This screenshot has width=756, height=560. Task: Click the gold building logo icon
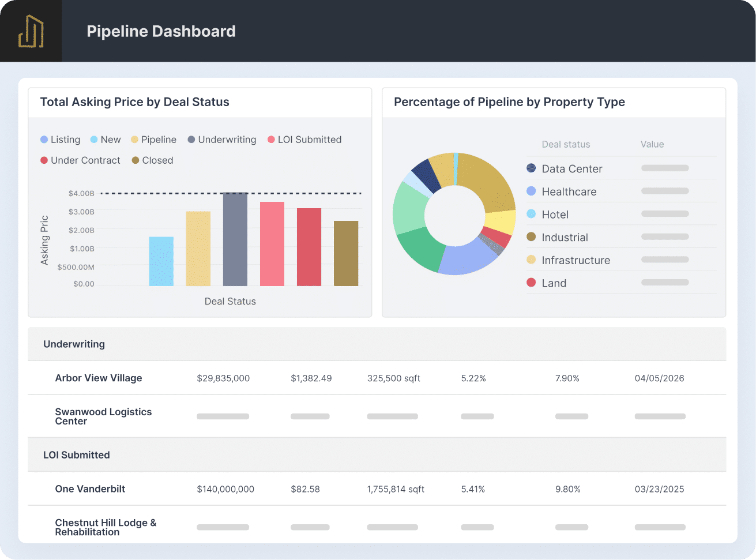pyautogui.click(x=31, y=31)
